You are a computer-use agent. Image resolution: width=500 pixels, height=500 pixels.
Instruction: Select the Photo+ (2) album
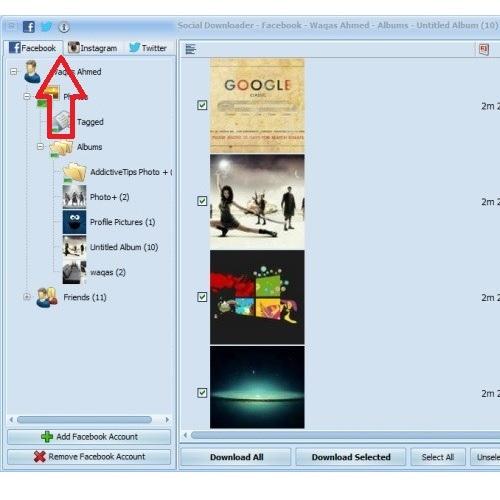point(109,197)
